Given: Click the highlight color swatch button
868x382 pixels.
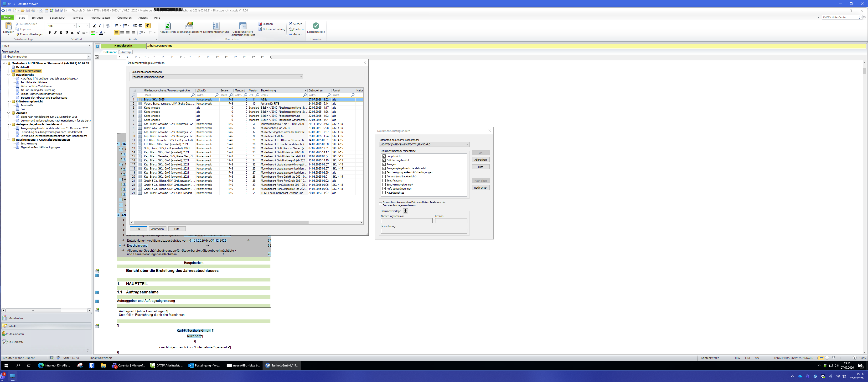Looking at the screenshot, I should point(93,33).
